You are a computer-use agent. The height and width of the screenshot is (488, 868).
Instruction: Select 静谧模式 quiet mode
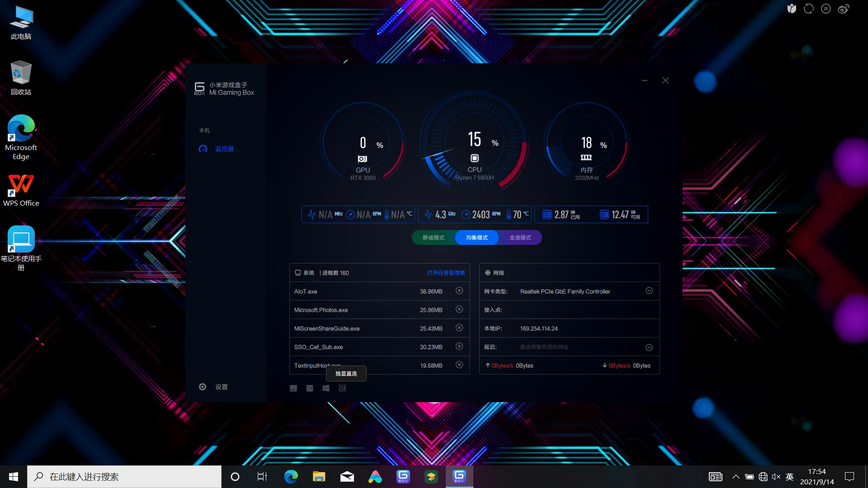pyautogui.click(x=434, y=238)
